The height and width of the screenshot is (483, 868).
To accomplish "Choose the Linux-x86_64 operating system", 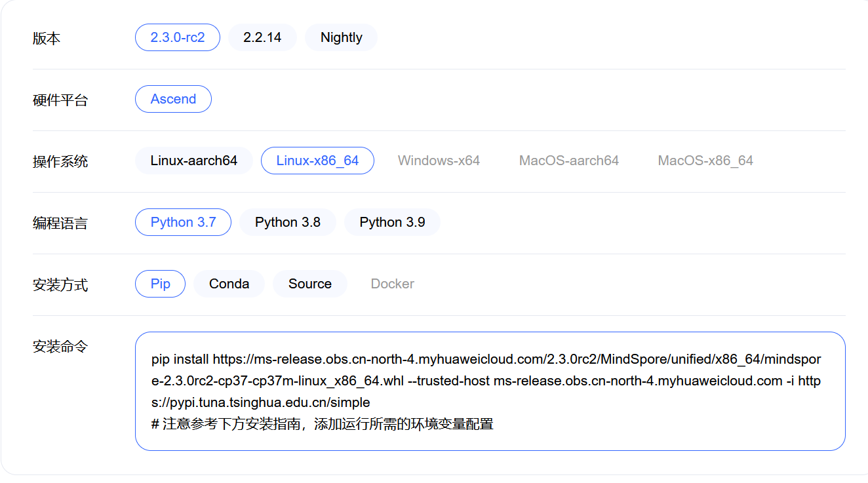I will tap(317, 160).
